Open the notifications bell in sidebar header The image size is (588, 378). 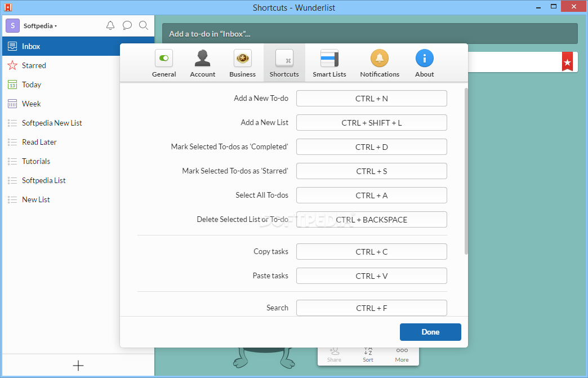pos(110,25)
